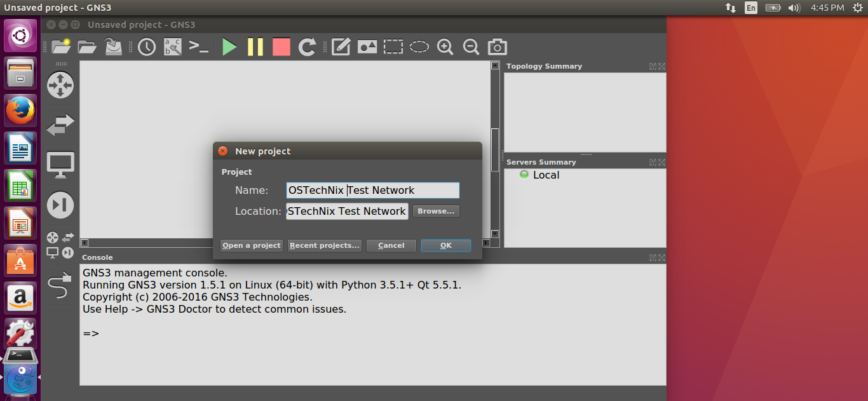Open the snapshot manager clock icon
This screenshot has width=868, height=401.
147,47
